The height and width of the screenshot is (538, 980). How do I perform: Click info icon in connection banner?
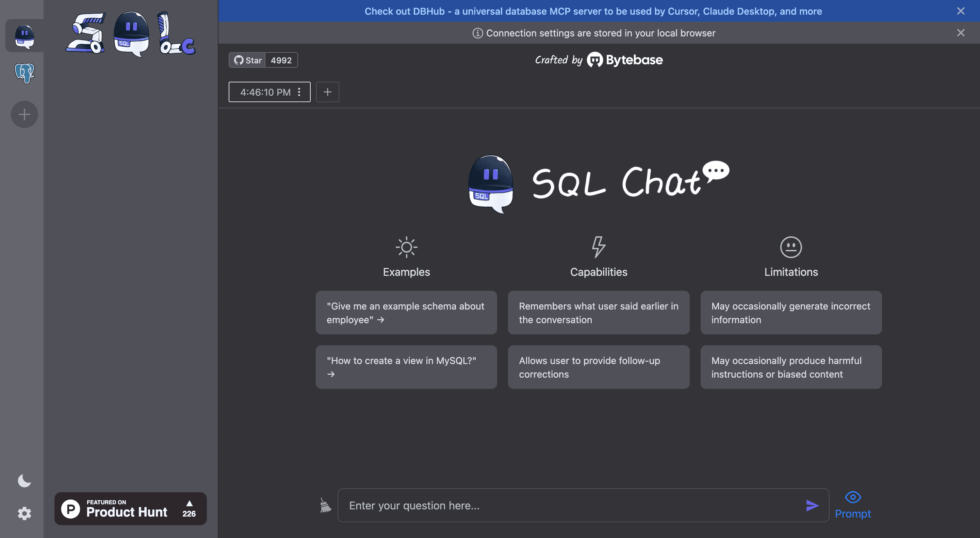(477, 33)
